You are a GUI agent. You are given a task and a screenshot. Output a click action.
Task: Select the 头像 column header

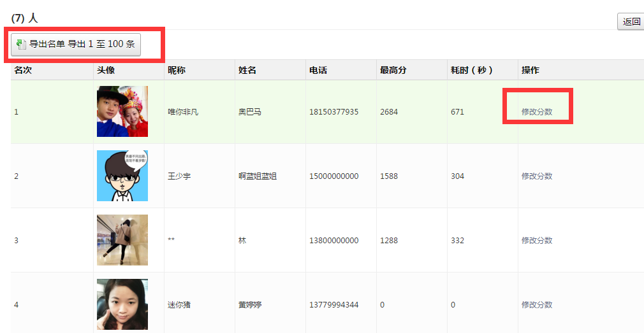(106, 70)
